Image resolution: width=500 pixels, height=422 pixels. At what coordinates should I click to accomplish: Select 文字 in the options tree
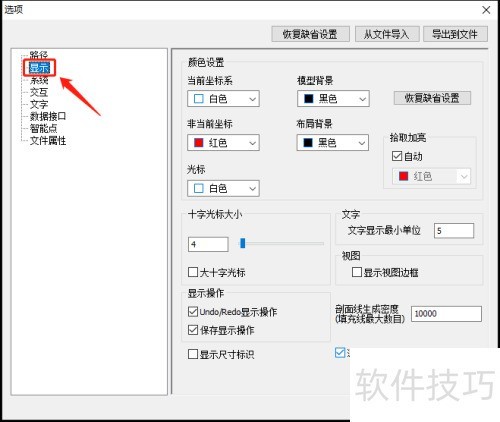[x=39, y=104]
